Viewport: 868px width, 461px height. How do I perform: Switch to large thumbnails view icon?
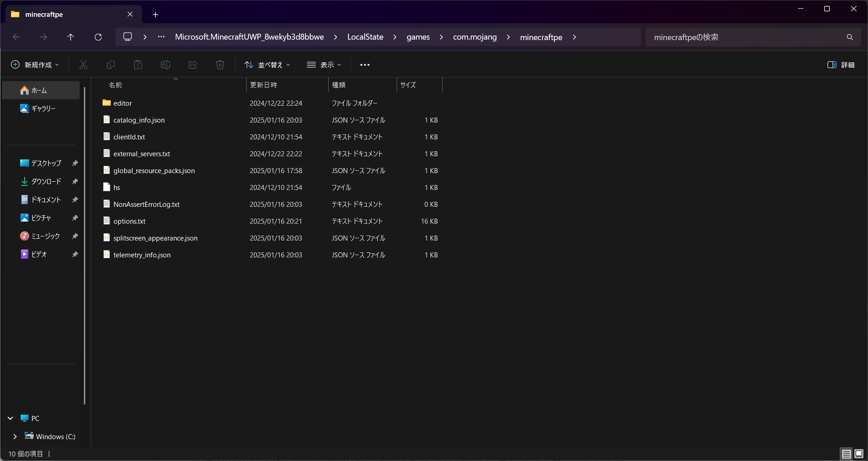click(x=859, y=454)
